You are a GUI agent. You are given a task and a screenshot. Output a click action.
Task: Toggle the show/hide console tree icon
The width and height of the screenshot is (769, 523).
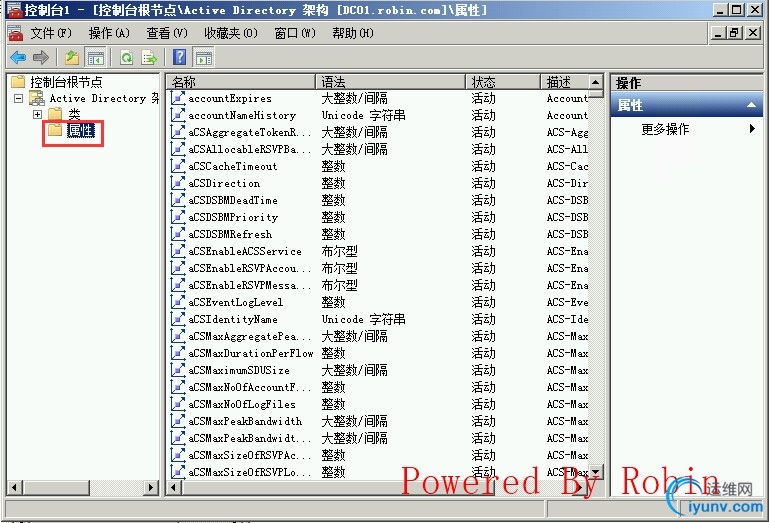click(x=96, y=58)
